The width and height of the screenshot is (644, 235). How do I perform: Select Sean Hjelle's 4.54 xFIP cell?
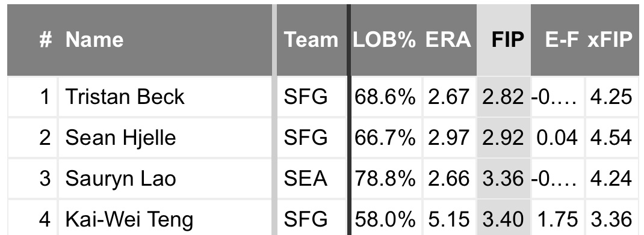(x=611, y=138)
